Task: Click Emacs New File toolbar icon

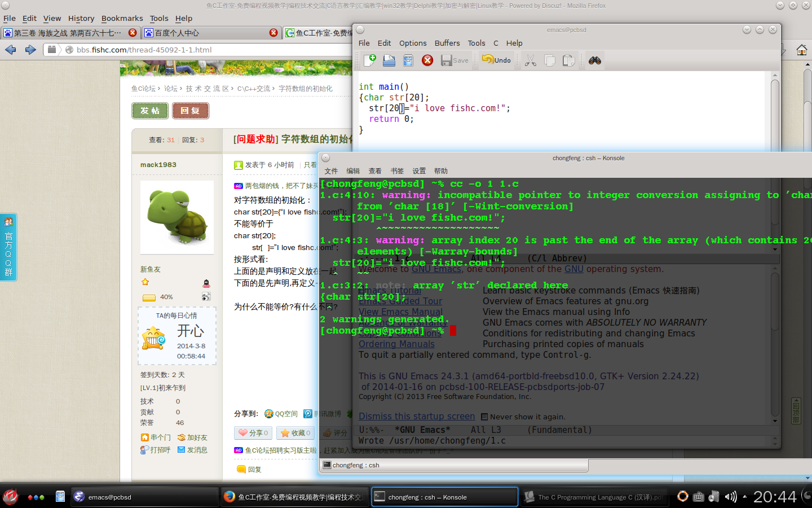Action: [x=370, y=60]
